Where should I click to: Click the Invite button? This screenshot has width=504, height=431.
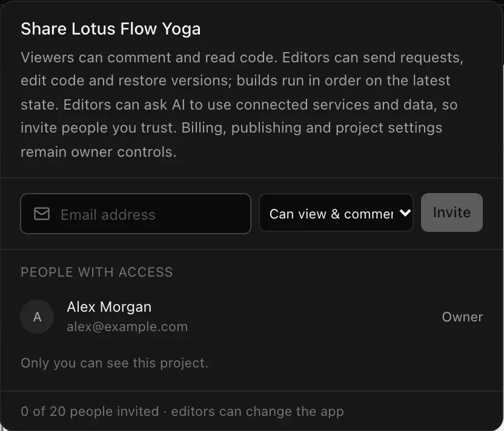(x=452, y=212)
